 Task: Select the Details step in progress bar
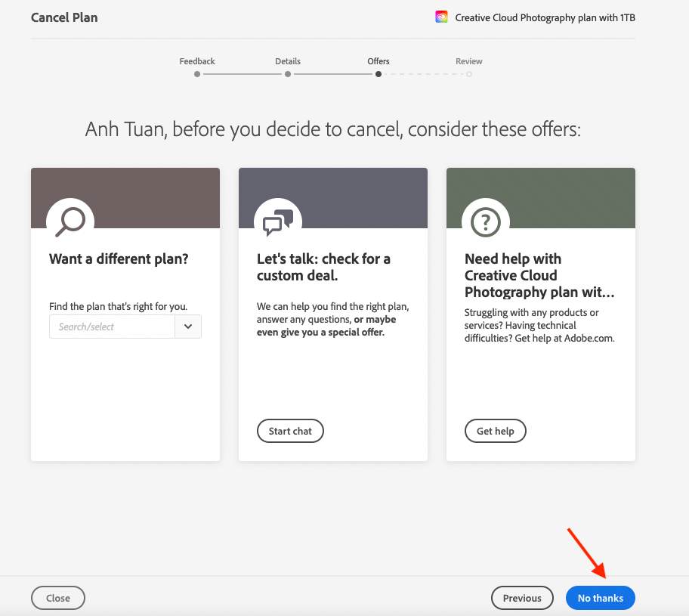288,61
